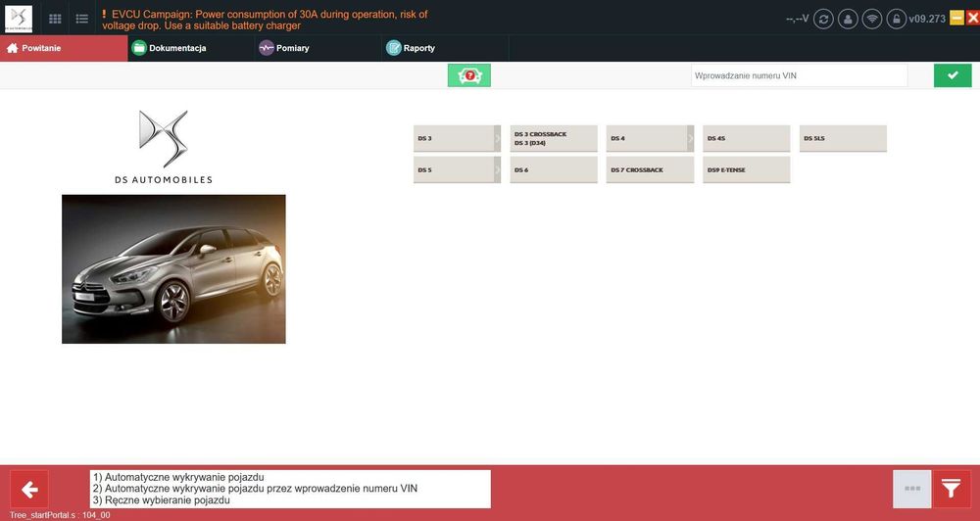Click '1) Automatyczne wykrywanie pojazdu' instruction line

point(178,477)
